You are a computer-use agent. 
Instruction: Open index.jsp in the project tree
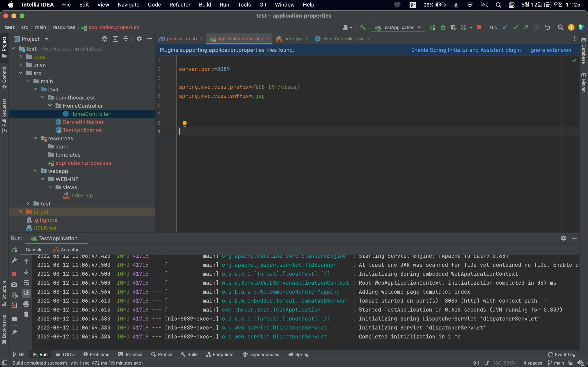[81, 195]
